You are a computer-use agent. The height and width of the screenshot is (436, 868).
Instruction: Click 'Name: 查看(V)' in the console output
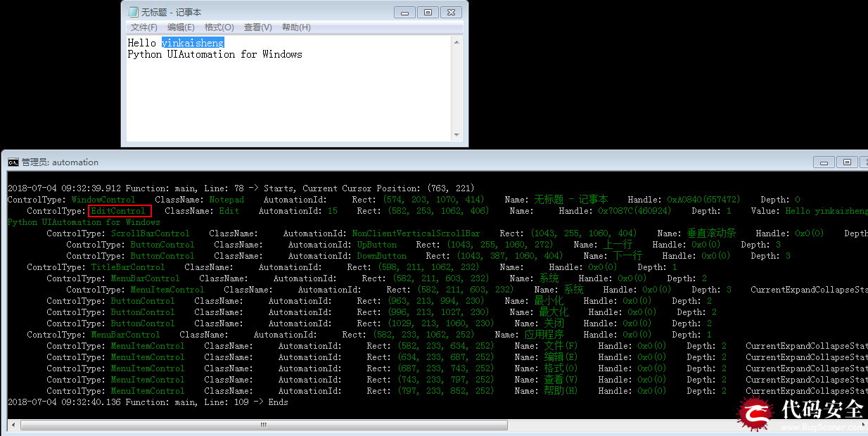pyautogui.click(x=546, y=380)
